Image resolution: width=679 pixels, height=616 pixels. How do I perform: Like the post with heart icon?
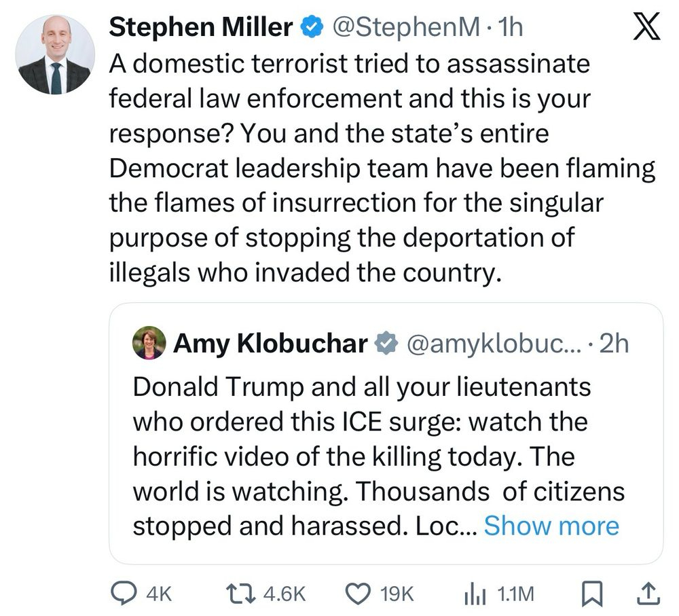358,594
